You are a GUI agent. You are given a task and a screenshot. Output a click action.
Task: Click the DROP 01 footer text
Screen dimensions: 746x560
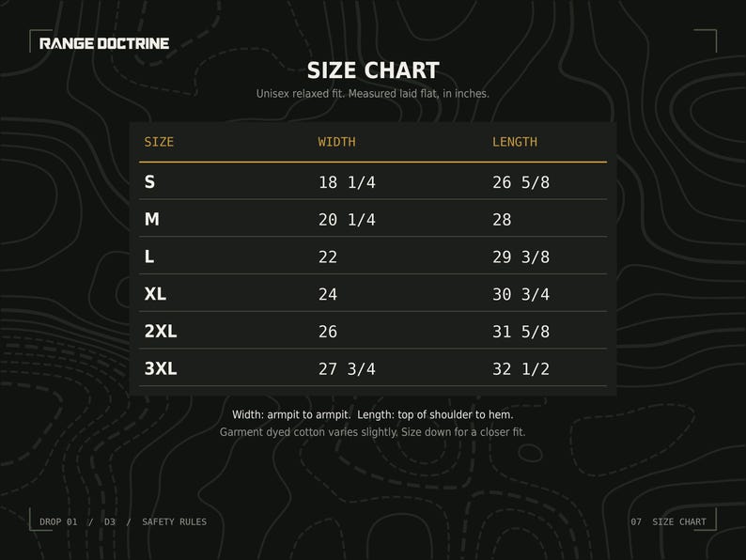click(58, 521)
